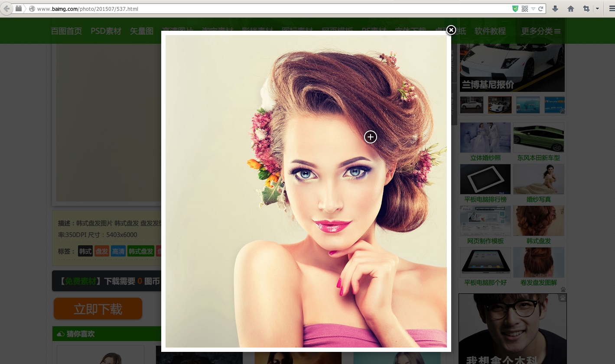Click the paw icon on the man's ad

click(x=563, y=298)
